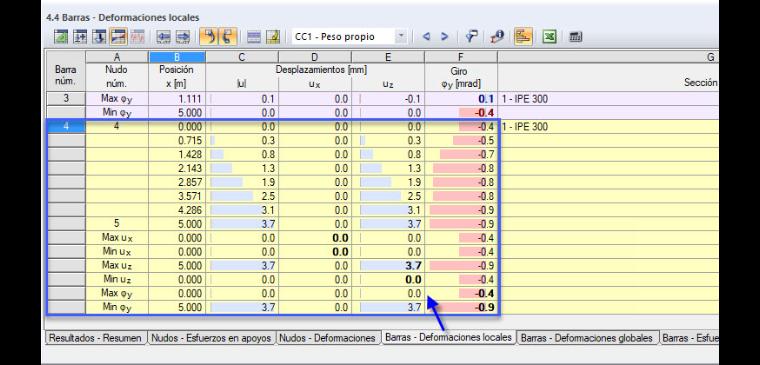Click the |u| cell 1.3 in the 2.143 row

pyautogui.click(x=242, y=169)
